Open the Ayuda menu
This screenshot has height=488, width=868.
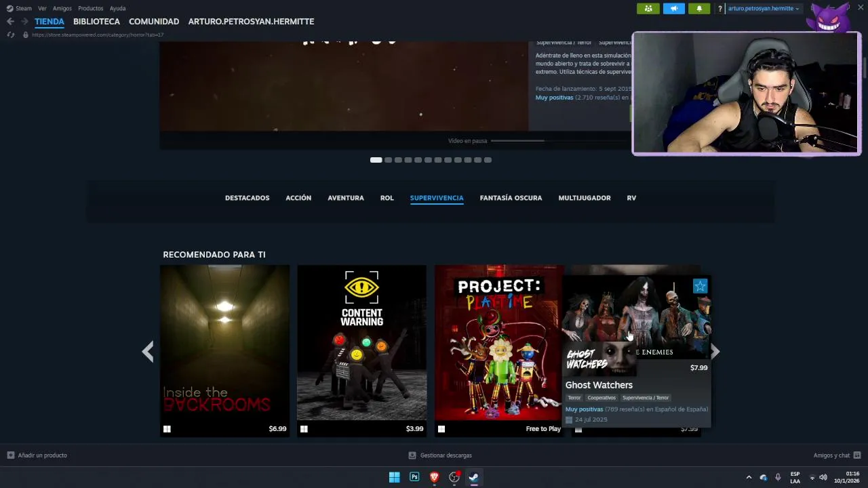point(117,8)
